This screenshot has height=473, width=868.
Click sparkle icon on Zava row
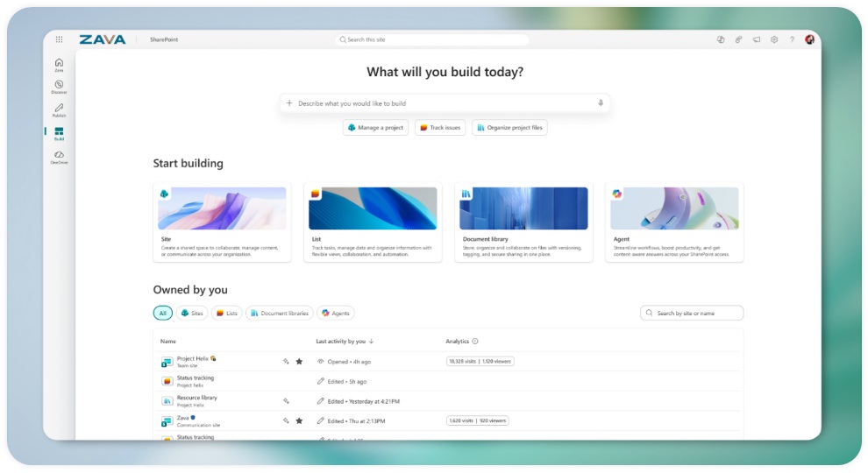pyautogui.click(x=286, y=420)
